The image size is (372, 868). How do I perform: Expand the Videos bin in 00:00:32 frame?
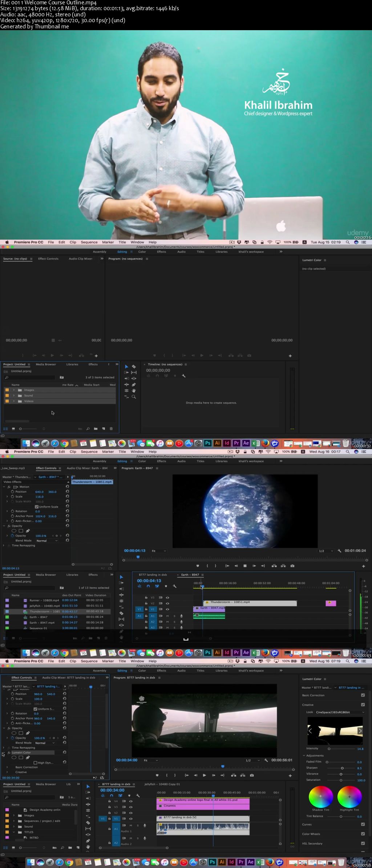14,401
